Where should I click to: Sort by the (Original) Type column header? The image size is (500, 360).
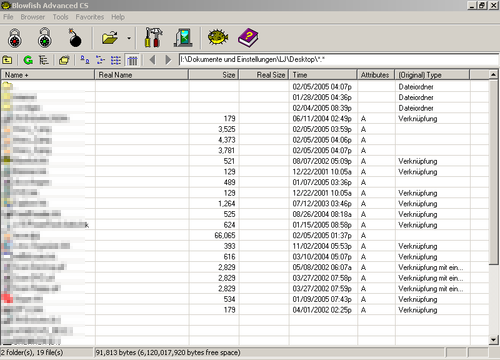click(432, 75)
